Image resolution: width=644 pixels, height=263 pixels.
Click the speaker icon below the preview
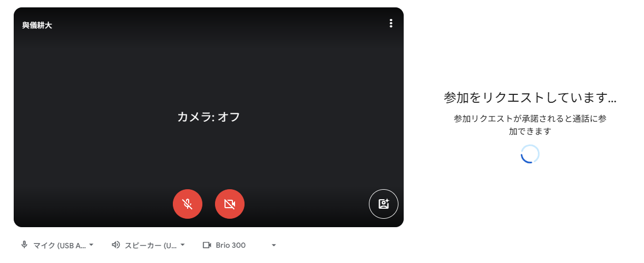(116, 245)
